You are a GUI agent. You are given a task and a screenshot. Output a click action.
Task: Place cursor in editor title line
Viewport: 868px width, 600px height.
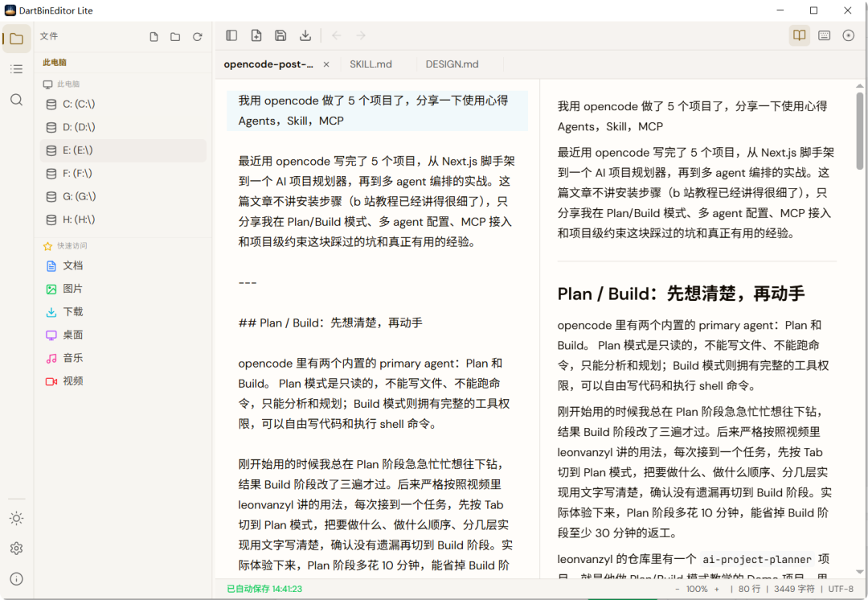tap(377, 111)
